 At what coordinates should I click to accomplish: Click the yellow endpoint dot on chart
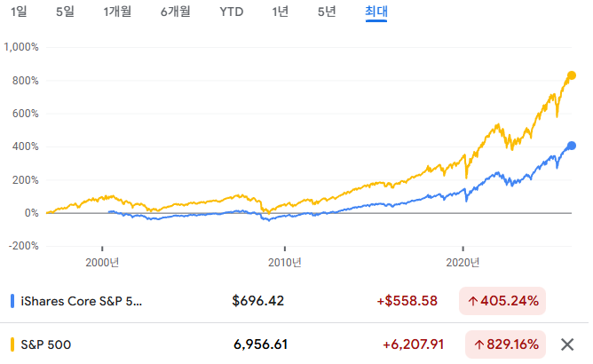point(572,75)
